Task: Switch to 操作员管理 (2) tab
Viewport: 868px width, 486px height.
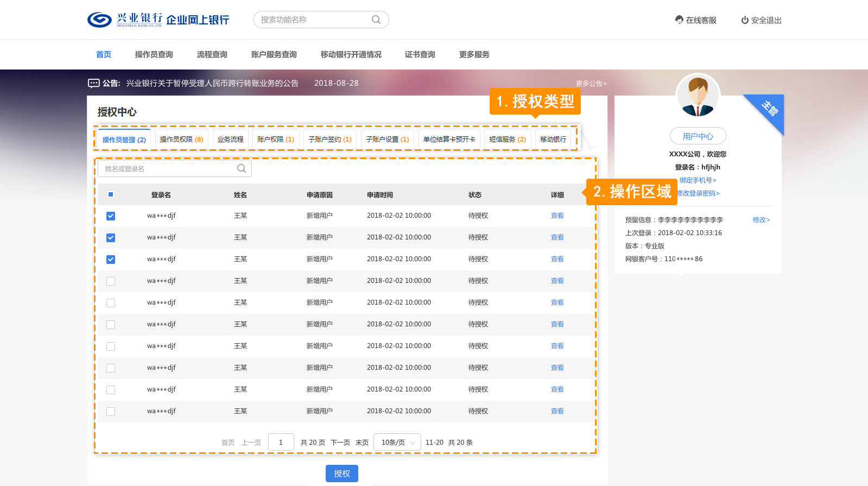Action: click(124, 139)
